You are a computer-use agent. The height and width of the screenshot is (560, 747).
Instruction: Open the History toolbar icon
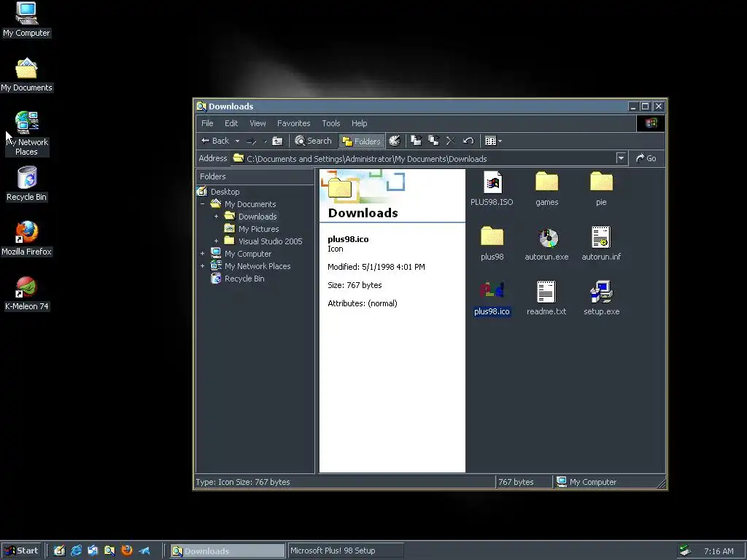(395, 141)
